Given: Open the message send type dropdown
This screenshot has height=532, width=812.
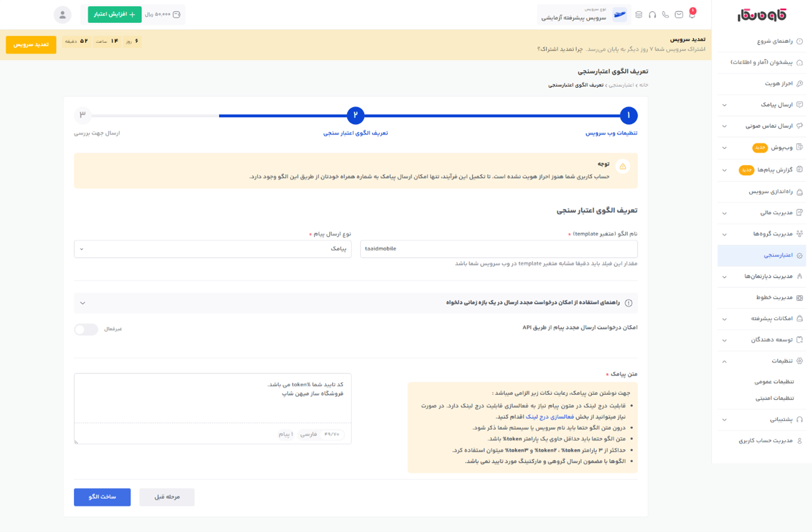Looking at the screenshot, I should click(213, 249).
